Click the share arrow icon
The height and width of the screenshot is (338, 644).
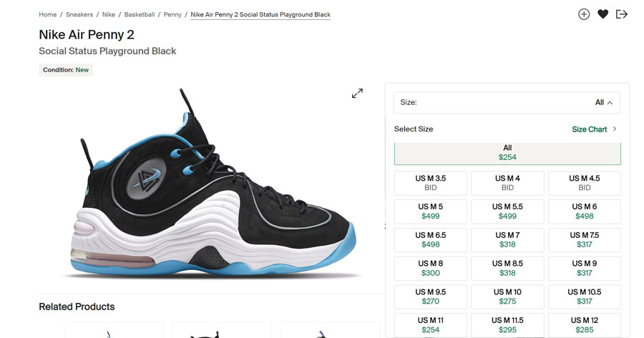[622, 14]
